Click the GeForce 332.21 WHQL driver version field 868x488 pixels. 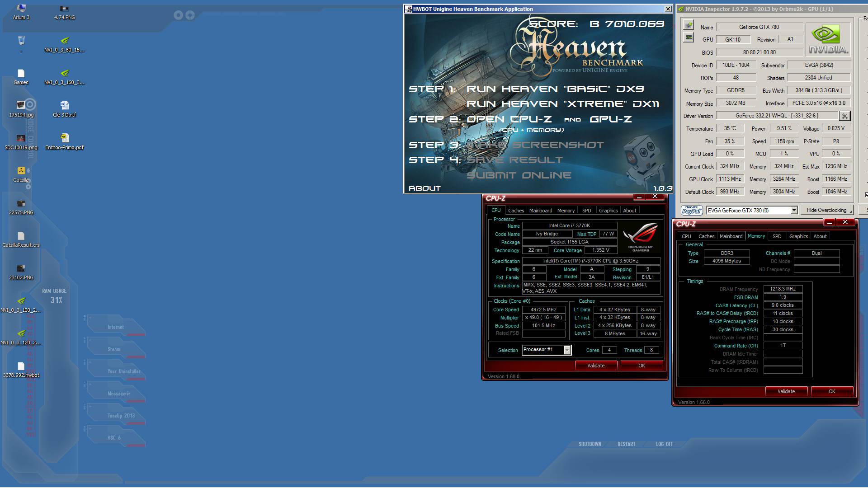pos(777,116)
